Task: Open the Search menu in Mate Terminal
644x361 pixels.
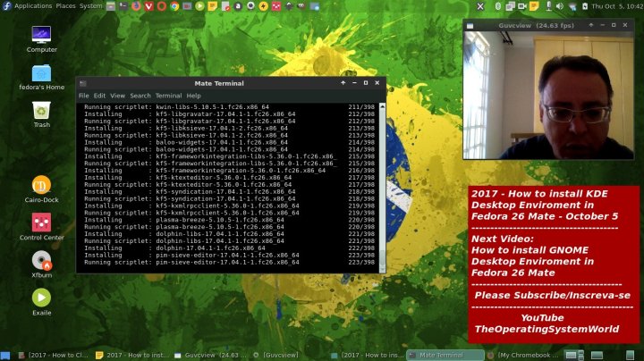Action: click(140, 96)
